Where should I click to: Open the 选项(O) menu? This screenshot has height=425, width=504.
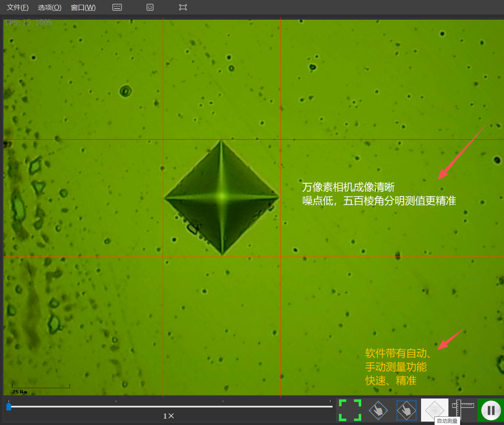point(50,8)
